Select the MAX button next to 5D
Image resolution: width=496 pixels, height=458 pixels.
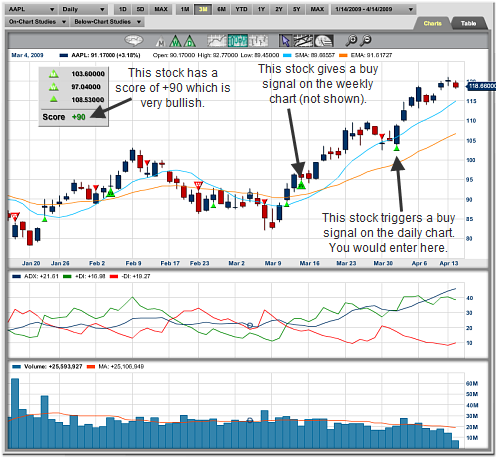tap(161, 9)
